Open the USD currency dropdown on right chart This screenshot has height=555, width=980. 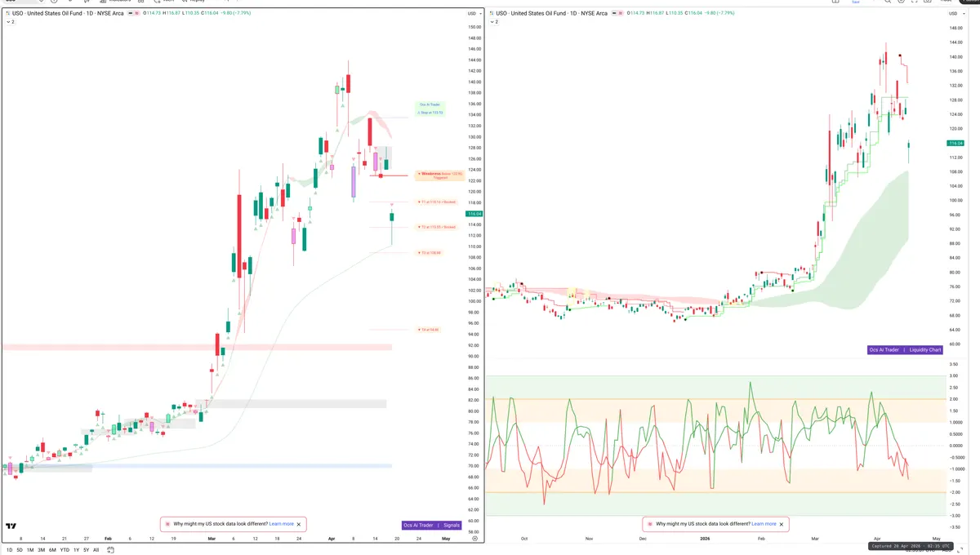[955, 14]
